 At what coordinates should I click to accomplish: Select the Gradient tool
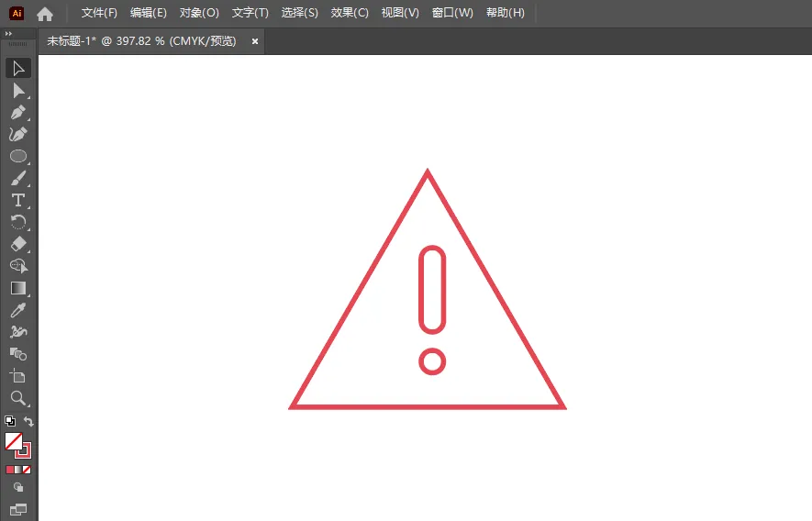coord(18,288)
